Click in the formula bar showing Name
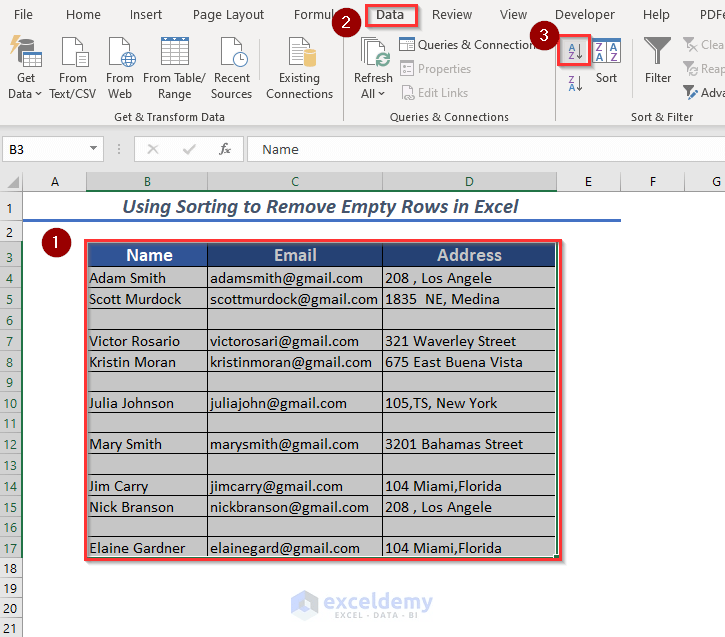The image size is (725, 637). (485, 149)
